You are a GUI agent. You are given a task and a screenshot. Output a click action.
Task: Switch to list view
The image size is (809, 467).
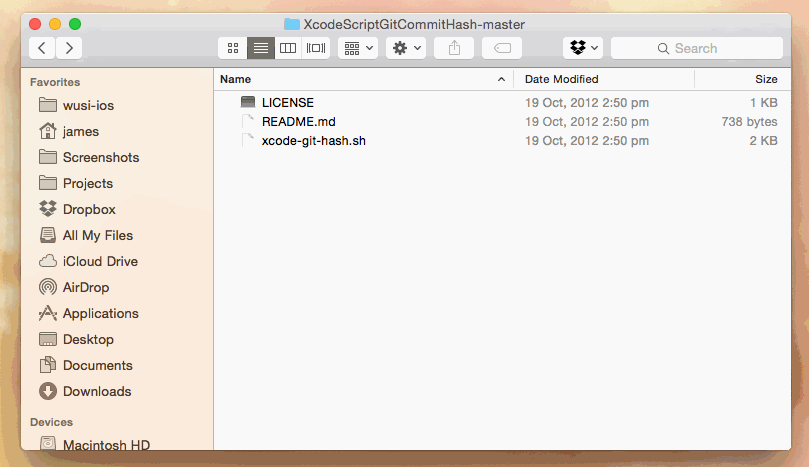tap(261, 48)
